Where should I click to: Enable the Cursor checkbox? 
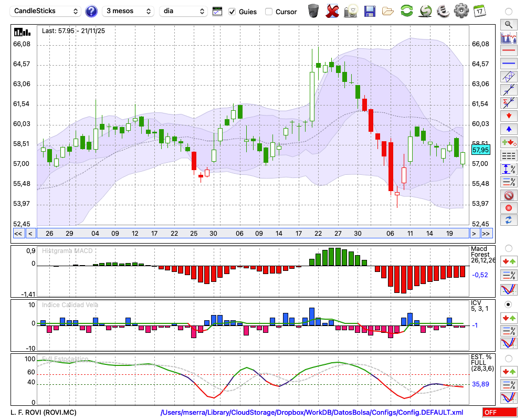(269, 12)
